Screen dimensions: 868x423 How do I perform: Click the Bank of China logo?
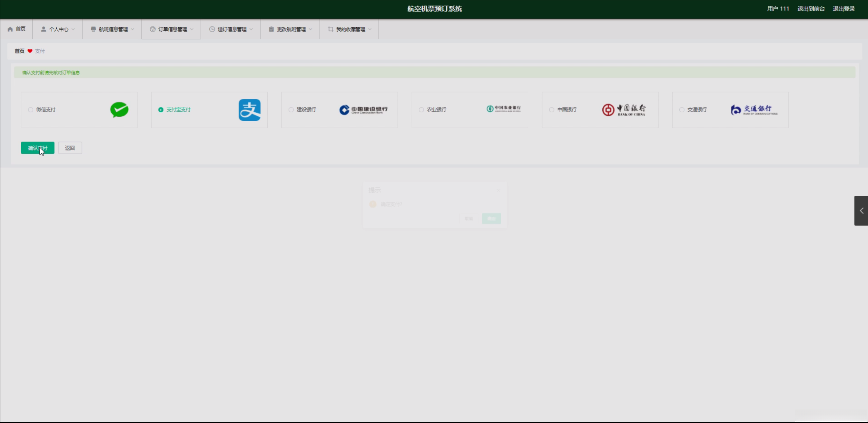[624, 110]
